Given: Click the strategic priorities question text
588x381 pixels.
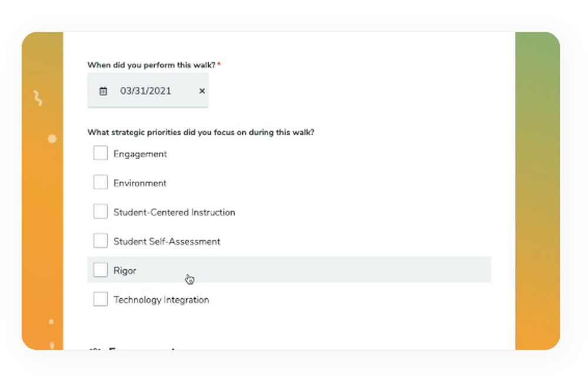Looking at the screenshot, I should pyautogui.click(x=201, y=132).
